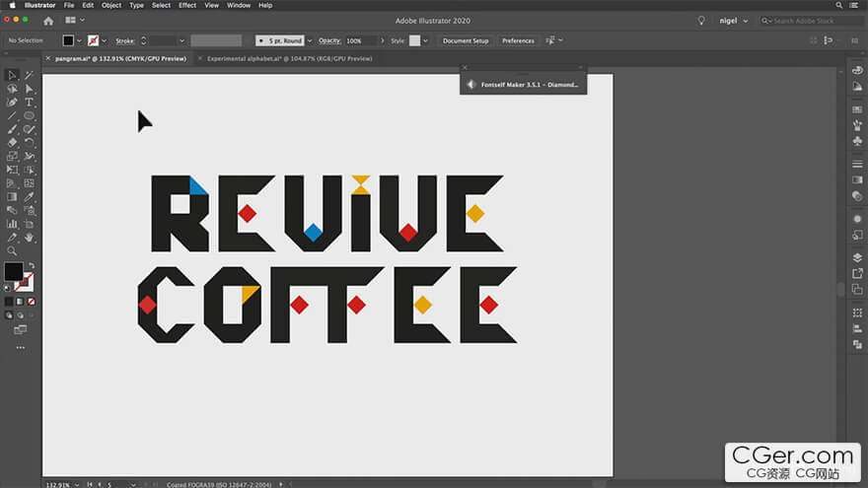Go to Illustrator home screen
Viewport: 868px width, 488px height.
click(48, 21)
